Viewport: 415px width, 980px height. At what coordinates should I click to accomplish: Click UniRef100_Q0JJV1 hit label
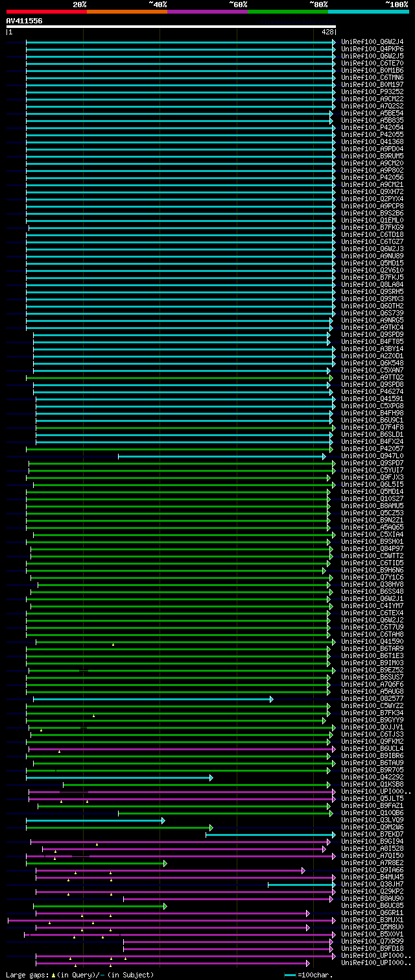click(x=372, y=728)
